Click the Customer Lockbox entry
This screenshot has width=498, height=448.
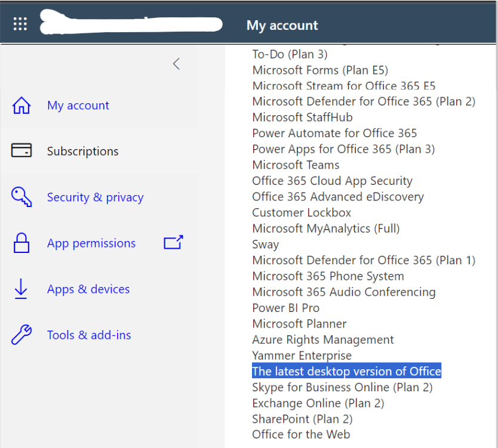302,212
